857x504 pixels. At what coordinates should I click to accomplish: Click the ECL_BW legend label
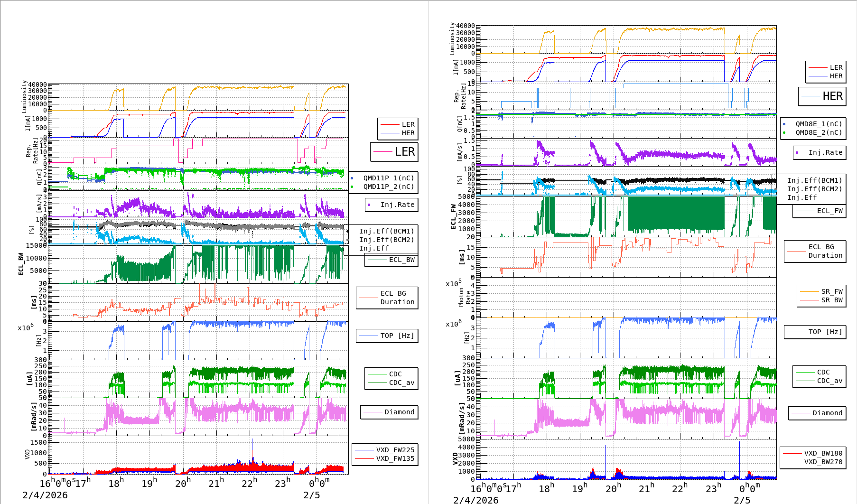[x=401, y=260]
